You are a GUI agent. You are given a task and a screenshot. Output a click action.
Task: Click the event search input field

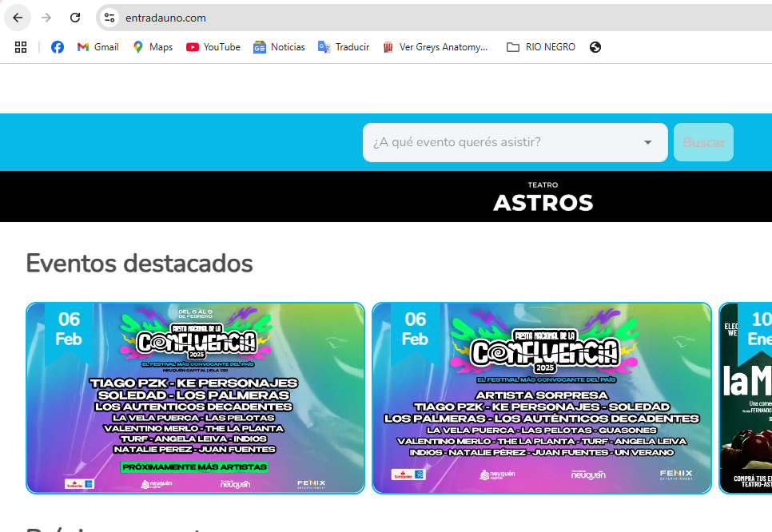click(499, 143)
